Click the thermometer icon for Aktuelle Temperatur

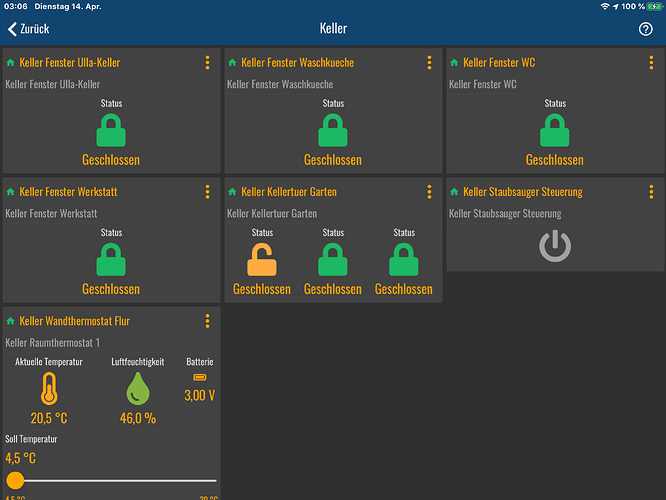pyautogui.click(x=49, y=390)
